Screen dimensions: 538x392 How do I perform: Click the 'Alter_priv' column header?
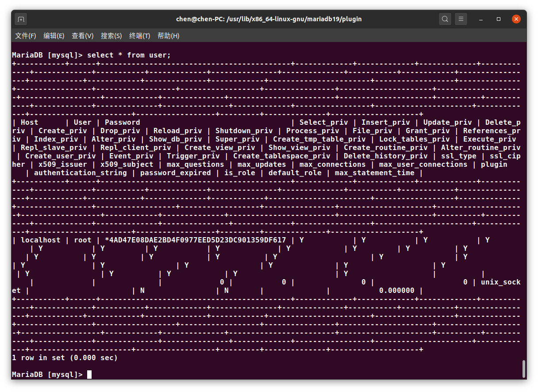(114, 139)
